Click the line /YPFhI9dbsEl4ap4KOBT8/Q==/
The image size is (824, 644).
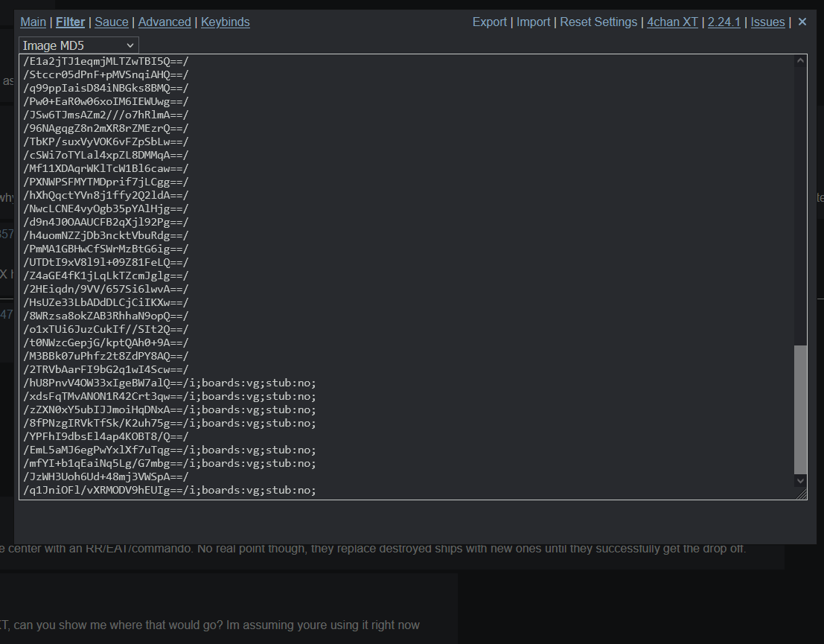point(106,437)
